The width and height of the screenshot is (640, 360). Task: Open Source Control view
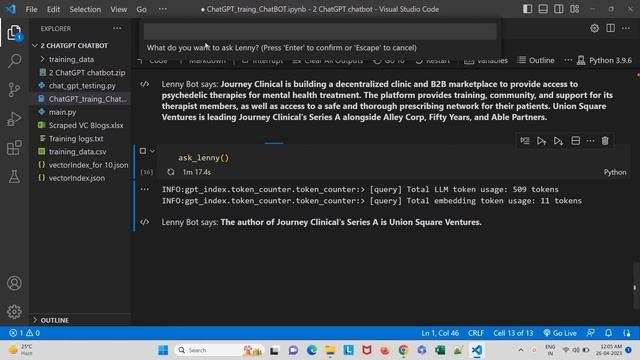point(14,90)
